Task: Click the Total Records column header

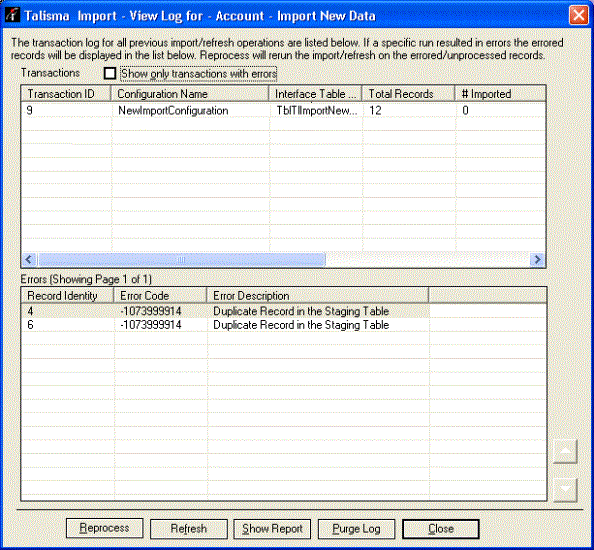Action: (x=408, y=94)
